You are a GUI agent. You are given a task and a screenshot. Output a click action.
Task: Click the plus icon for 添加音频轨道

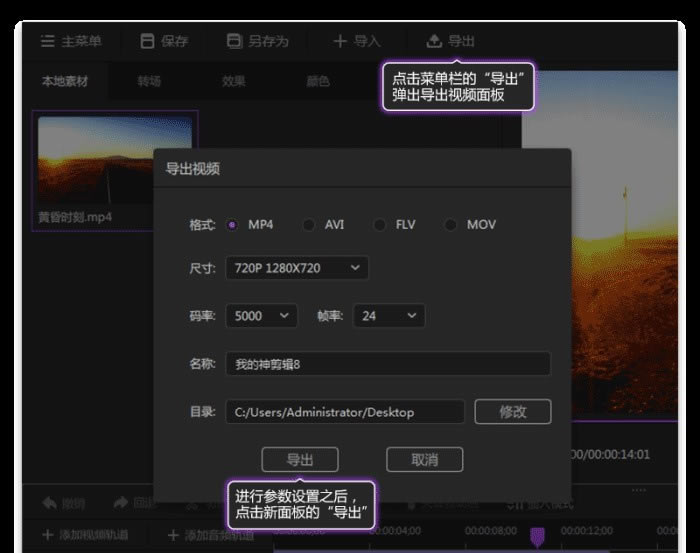(x=173, y=535)
